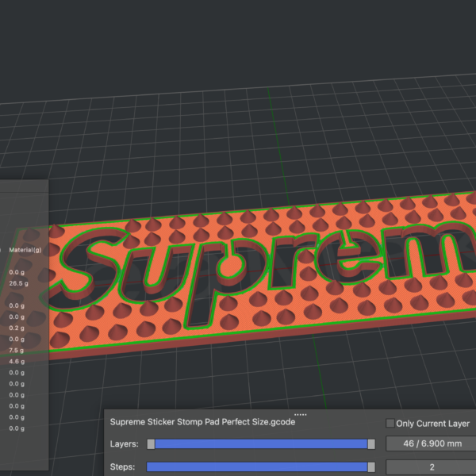Click the Steps slider end handle
The width and height of the screenshot is (476, 476).
tap(371, 467)
